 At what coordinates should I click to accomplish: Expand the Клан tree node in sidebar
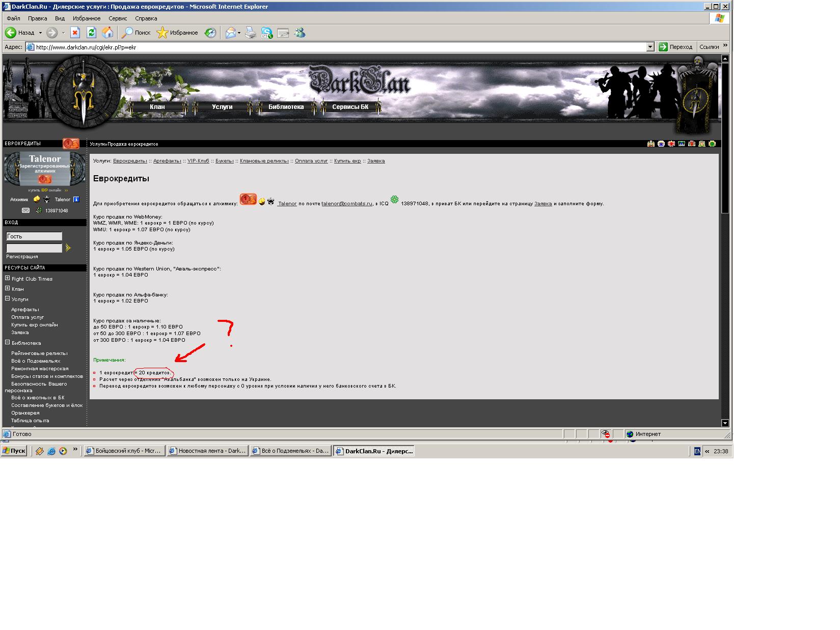pos(8,288)
